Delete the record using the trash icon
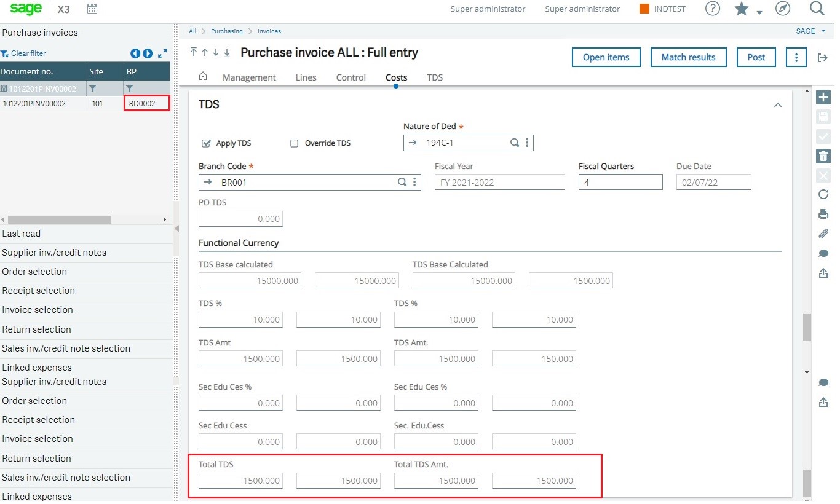840x504 pixels. (823, 156)
